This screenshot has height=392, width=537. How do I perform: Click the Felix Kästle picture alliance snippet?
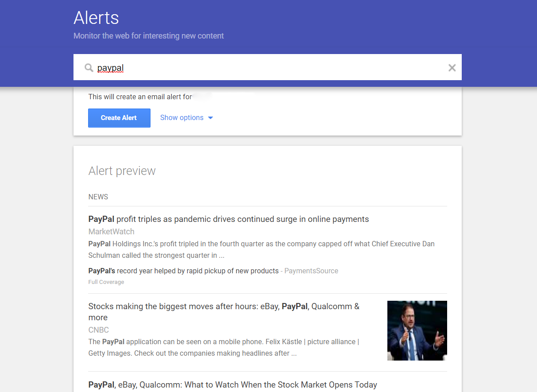[224, 348]
